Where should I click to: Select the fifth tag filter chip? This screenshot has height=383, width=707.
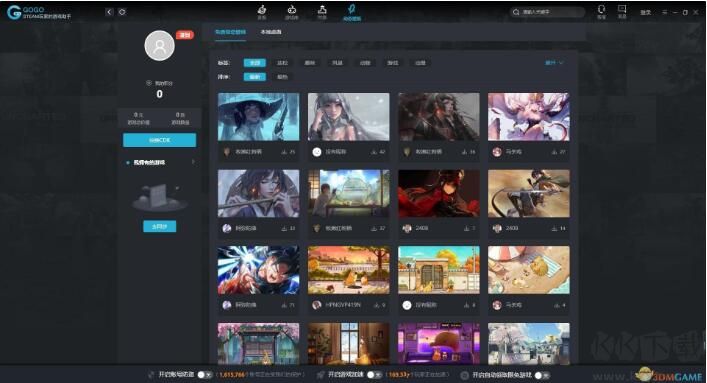pos(365,63)
